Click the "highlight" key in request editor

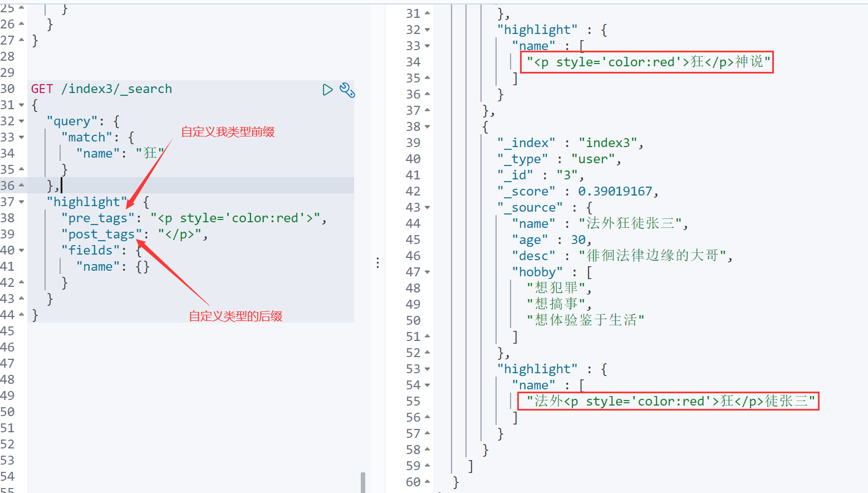coord(86,202)
